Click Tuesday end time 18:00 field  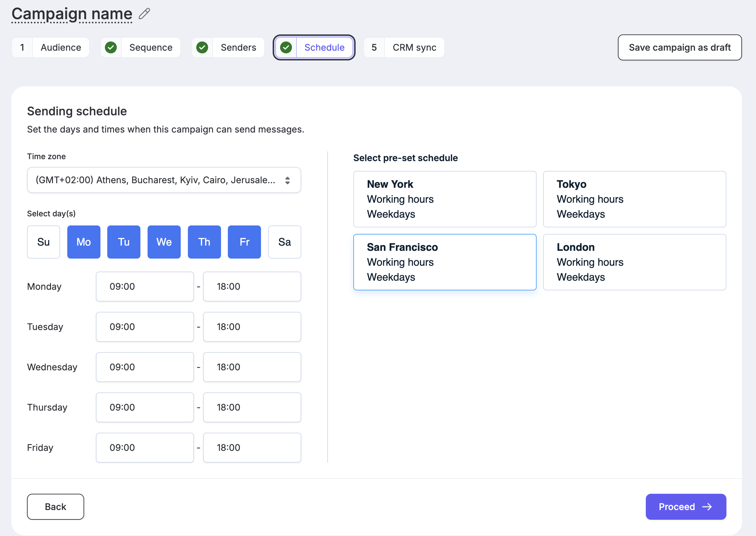coord(252,327)
